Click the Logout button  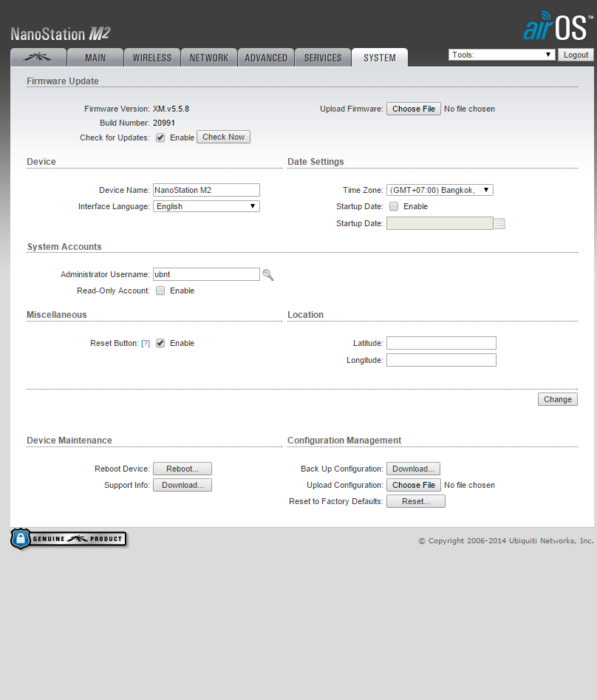(x=576, y=55)
